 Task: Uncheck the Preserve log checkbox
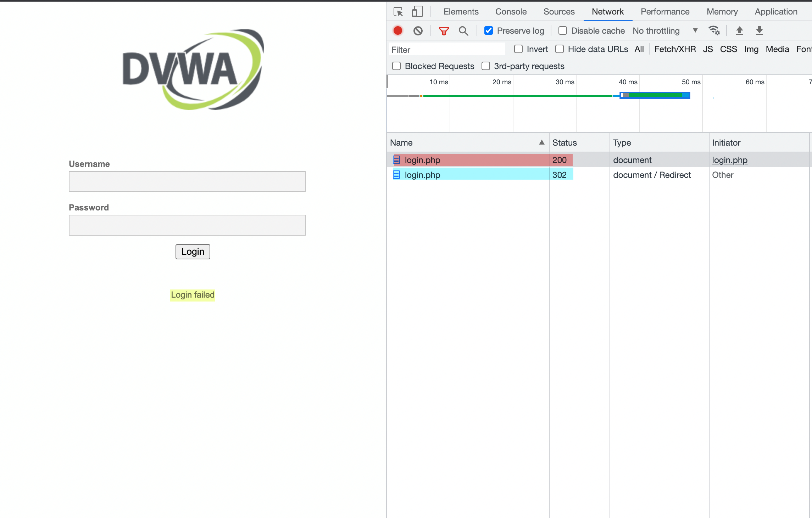click(x=489, y=31)
